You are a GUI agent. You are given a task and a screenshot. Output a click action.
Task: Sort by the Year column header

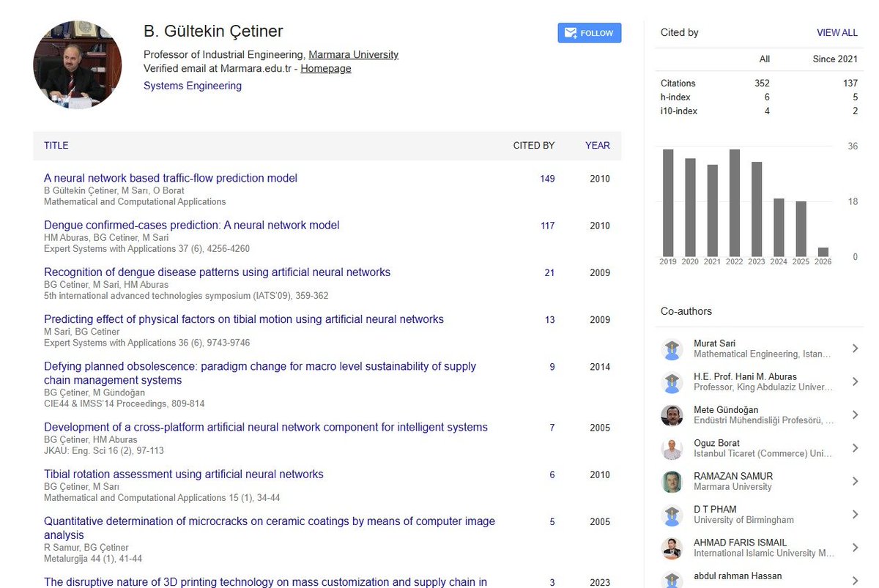pos(598,146)
